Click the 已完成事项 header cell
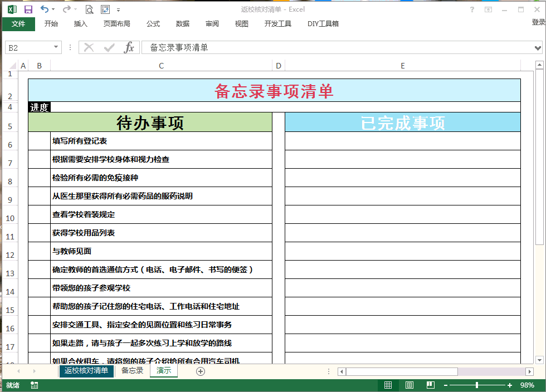Viewport: 546px width, 392px height. click(403, 122)
